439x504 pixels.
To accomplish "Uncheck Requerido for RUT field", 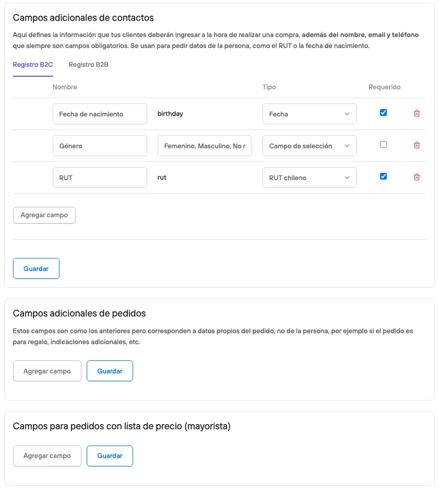I will pyautogui.click(x=383, y=176).
